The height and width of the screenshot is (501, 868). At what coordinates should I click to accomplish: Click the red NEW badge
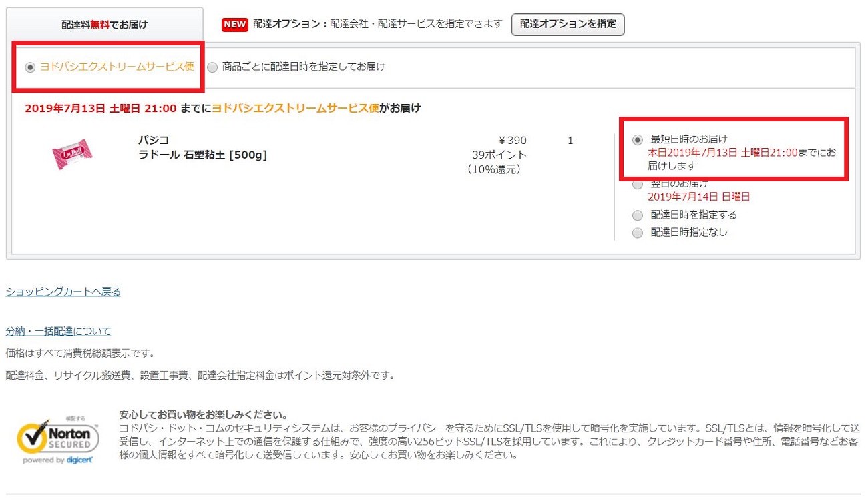click(x=235, y=25)
